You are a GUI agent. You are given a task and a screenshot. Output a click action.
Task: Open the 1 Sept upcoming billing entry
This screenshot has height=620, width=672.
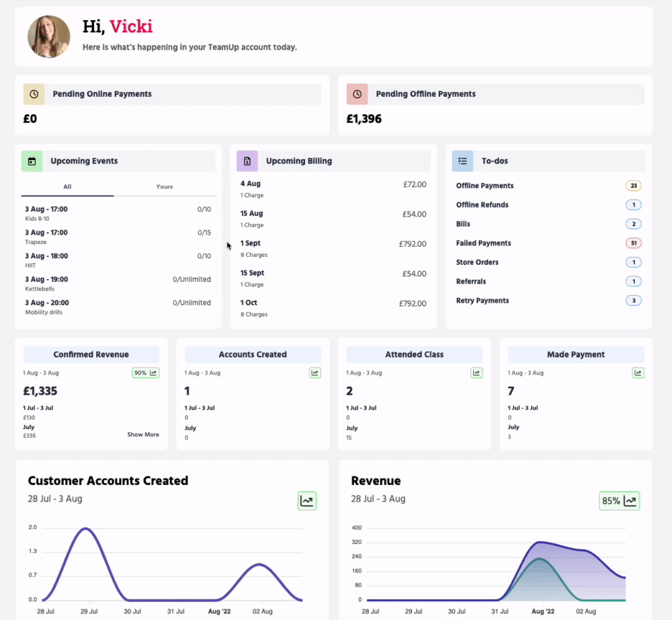coord(333,249)
